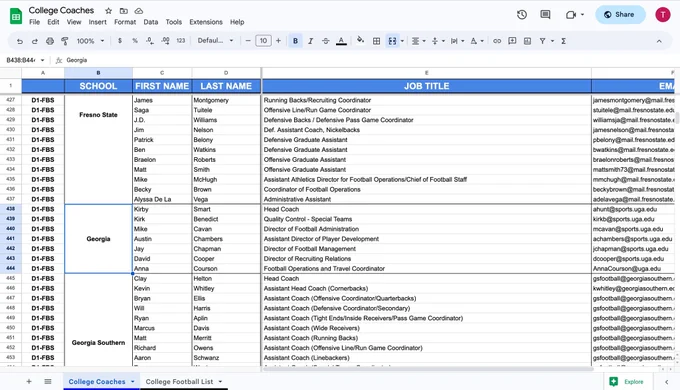Click the Undo arrow icon

pyautogui.click(x=20, y=41)
